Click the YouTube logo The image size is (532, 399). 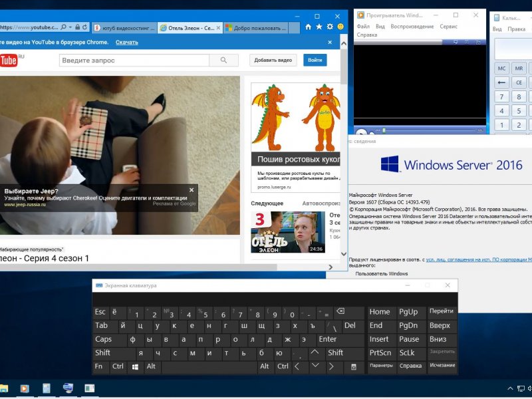click(x=10, y=61)
